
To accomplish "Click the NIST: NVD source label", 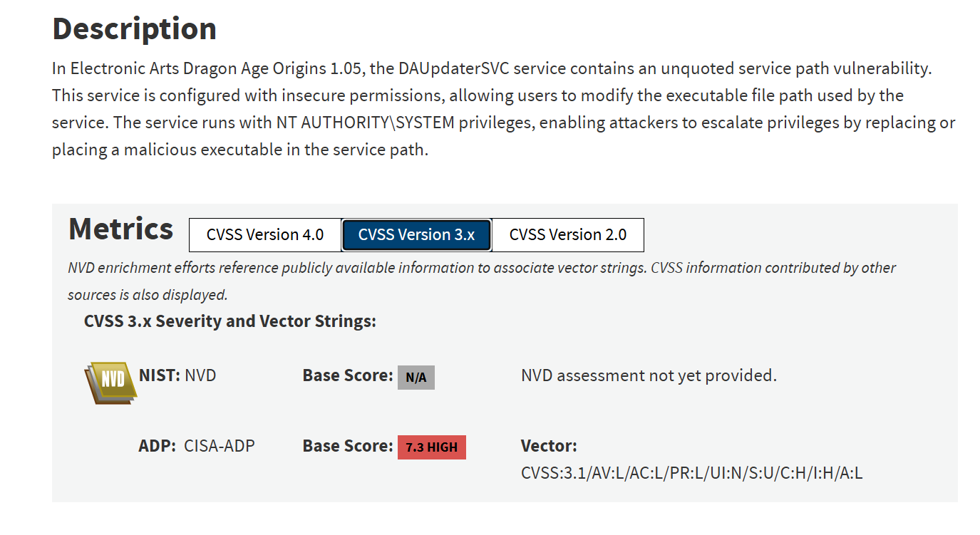I will coord(177,375).
